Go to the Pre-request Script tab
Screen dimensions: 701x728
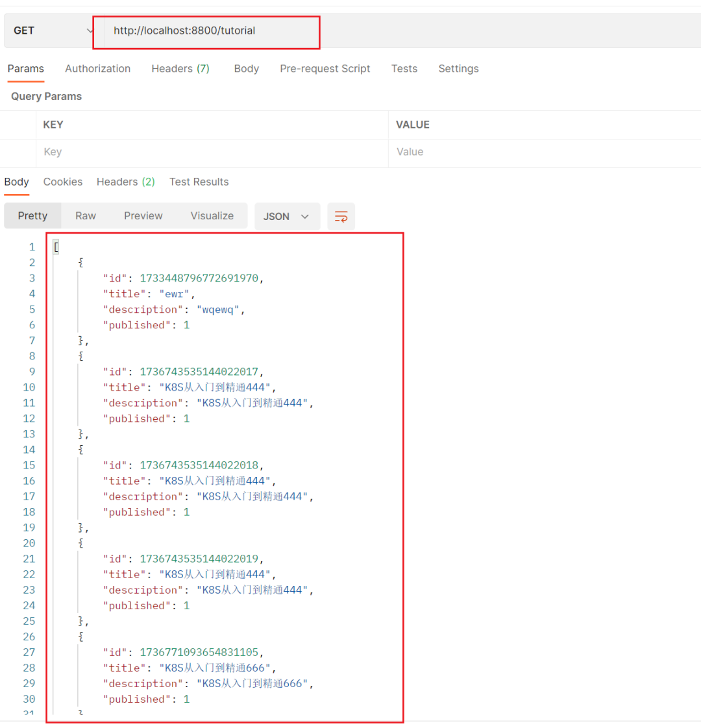click(x=325, y=69)
